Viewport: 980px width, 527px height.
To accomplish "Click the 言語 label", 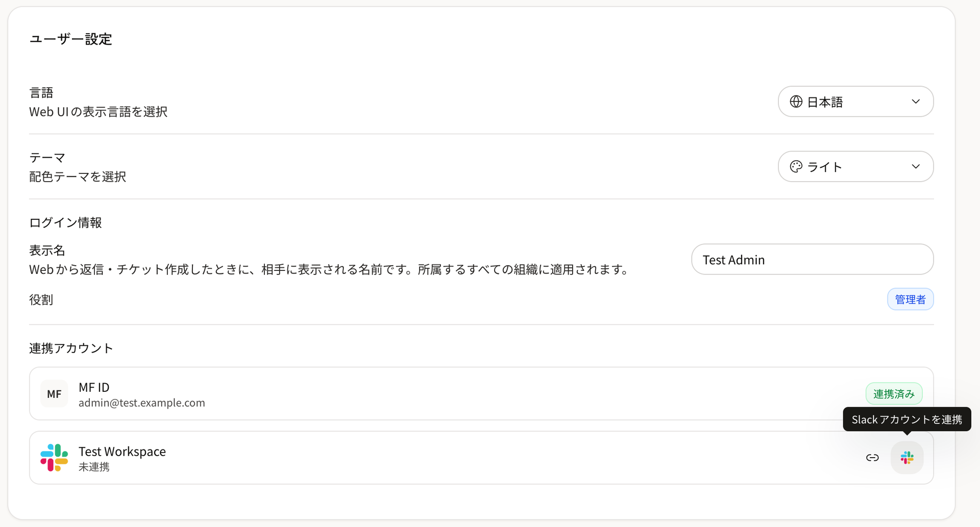I will [41, 92].
